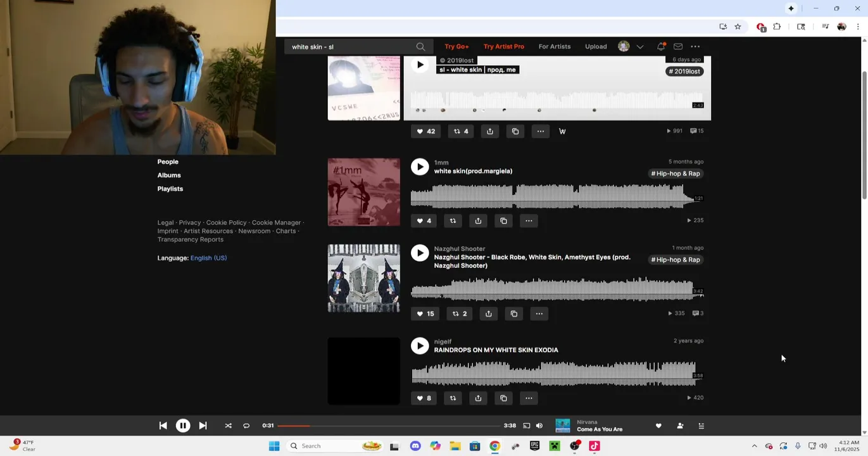
Task: Seek in the player progress bar
Action: [x=388, y=426]
